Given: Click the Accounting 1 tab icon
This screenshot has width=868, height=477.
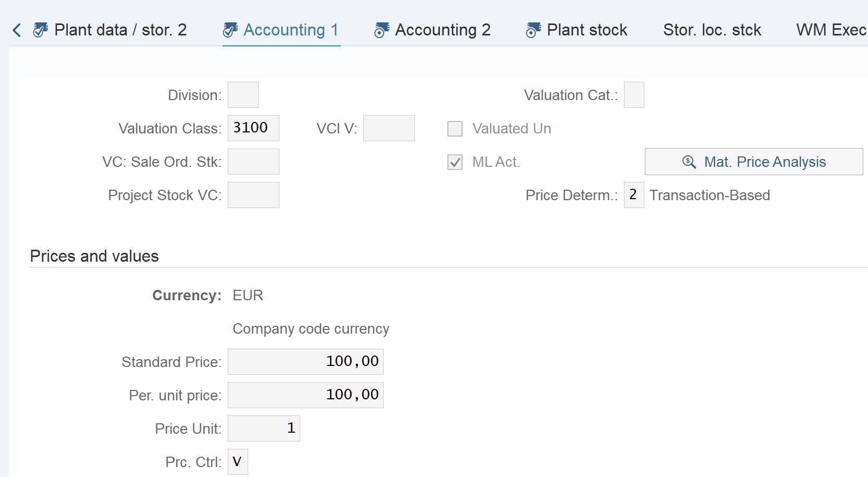Looking at the screenshot, I should 230,30.
